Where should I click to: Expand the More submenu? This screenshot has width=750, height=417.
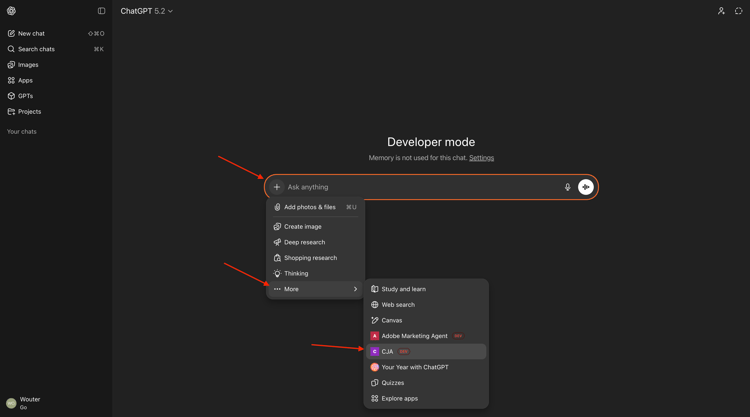coord(315,289)
